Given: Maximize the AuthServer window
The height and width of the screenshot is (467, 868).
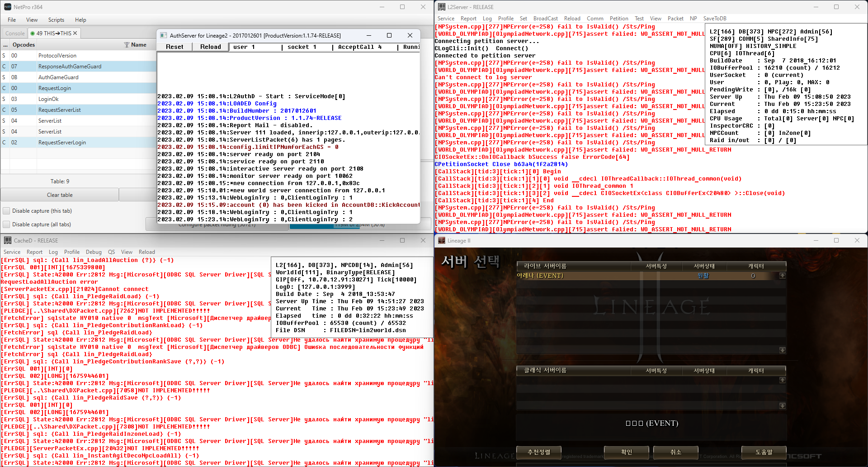Looking at the screenshot, I should (x=389, y=35).
